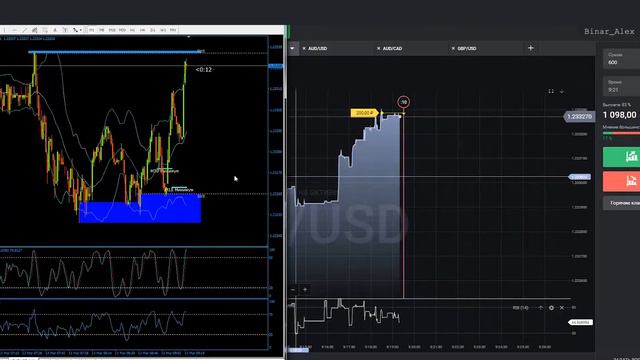Viewport: 640px width, 360px height.
Task: Remove the RSI (14) indicator panel
Action: point(562,308)
